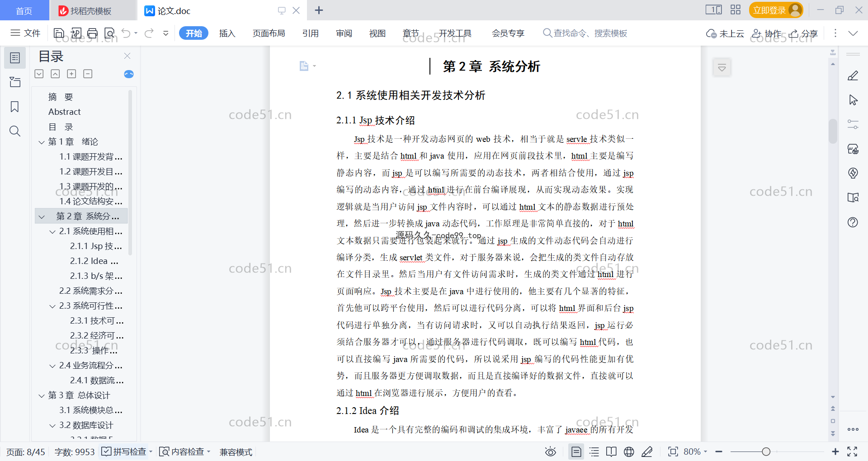The image size is (868, 461).
Task: Open the annotate pen icon in status bar
Action: [x=647, y=452]
